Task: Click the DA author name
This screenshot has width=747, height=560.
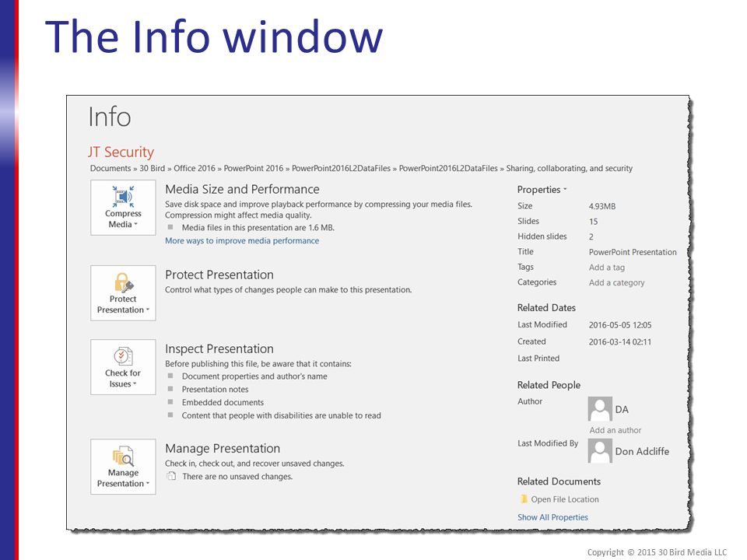Action: 622,410
